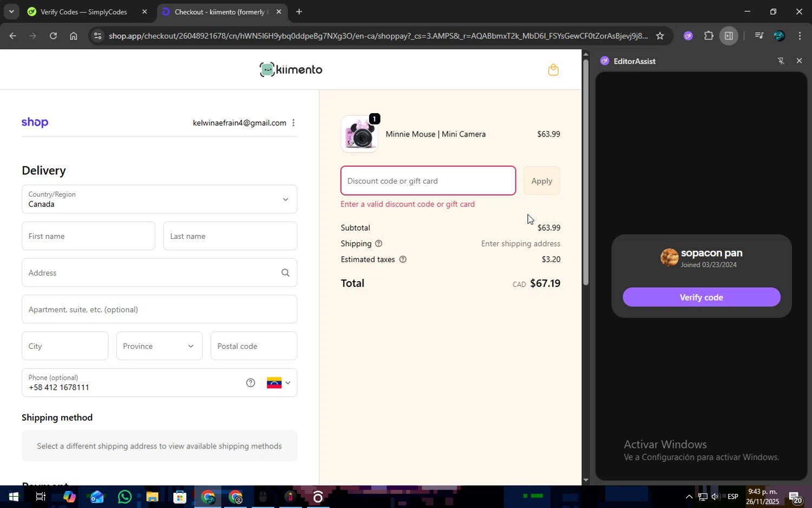Click the Apply discount button
Screen dimensions: 812x508
pyautogui.click(x=541, y=181)
